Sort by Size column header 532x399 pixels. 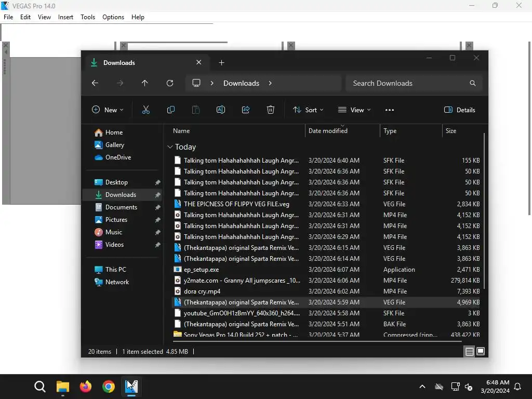(x=463, y=130)
